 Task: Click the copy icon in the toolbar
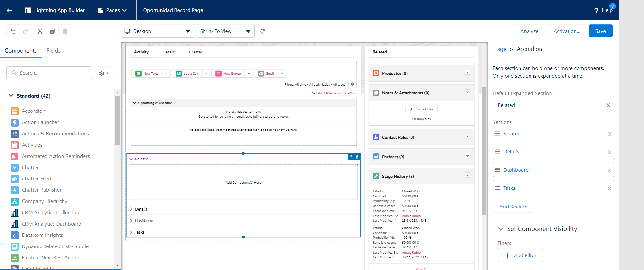click(x=52, y=31)
